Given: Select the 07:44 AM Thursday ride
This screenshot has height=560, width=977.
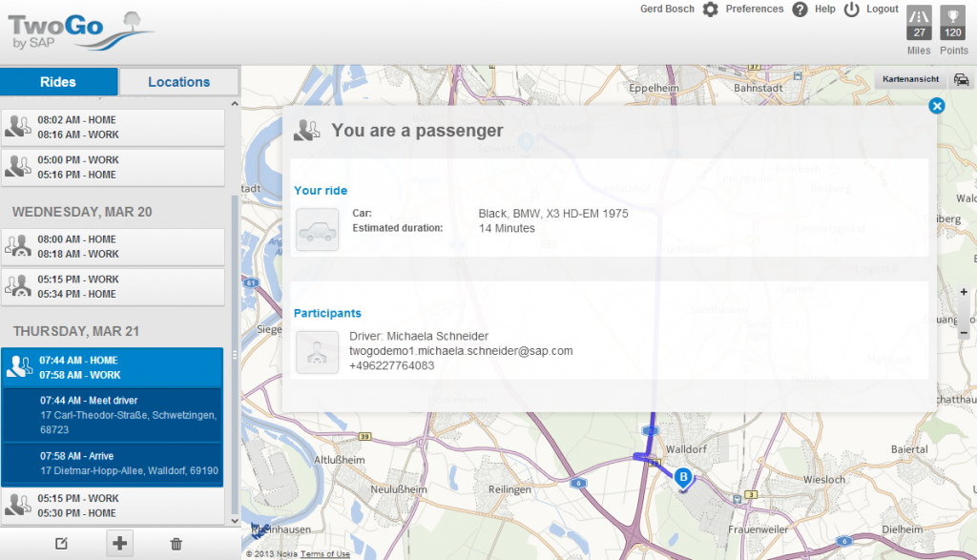Looking at the screenshot, I should [x=113, y=367].
